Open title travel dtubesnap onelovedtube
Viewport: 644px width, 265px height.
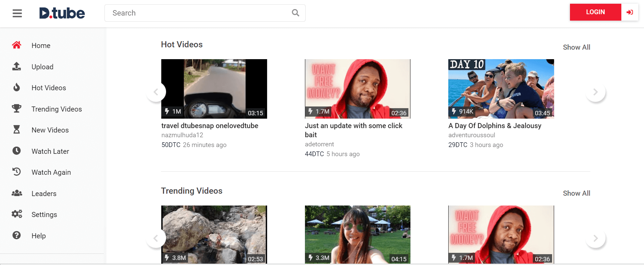coord(210,126)
